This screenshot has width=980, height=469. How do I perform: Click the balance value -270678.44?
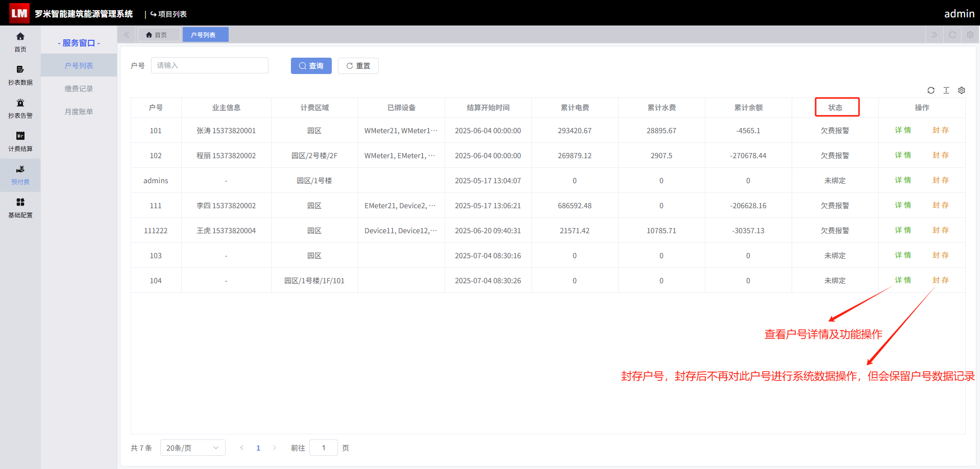(x=748, y=156)
